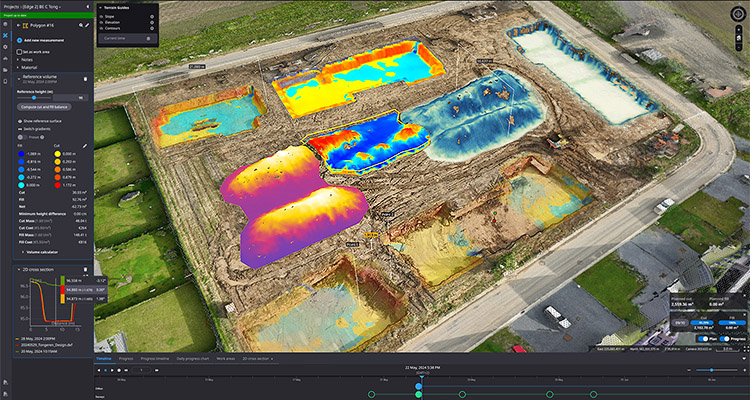Click the timeline step number field
Image resolution: width=750 pixels, height=400 pixels.
pos(141,370)
